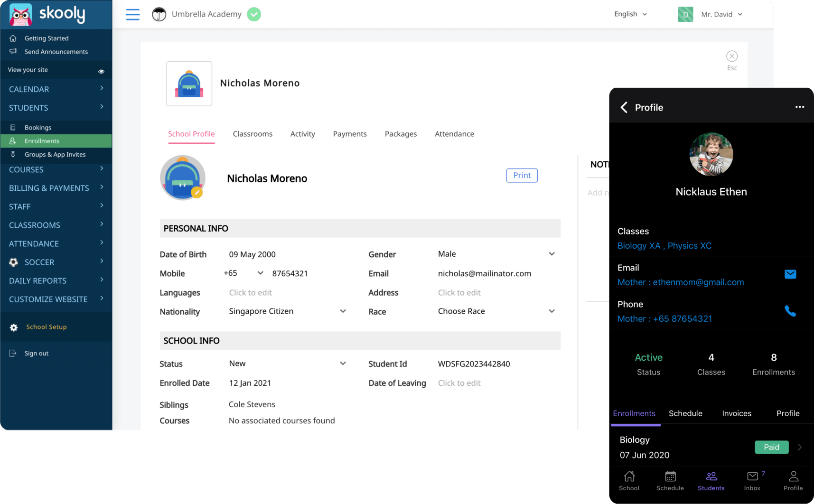The height and width of the screenshot is (504, 814).
Task: Open Inbox in bottom navigation
Action: point(752,480)
